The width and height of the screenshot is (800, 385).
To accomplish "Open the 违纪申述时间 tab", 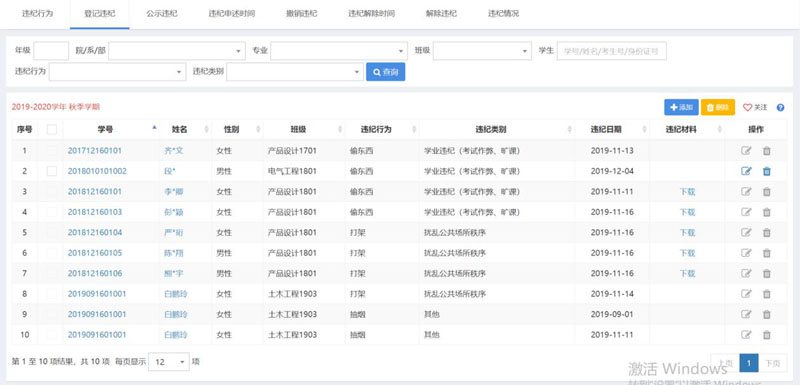I will click(x=232, y=14).
